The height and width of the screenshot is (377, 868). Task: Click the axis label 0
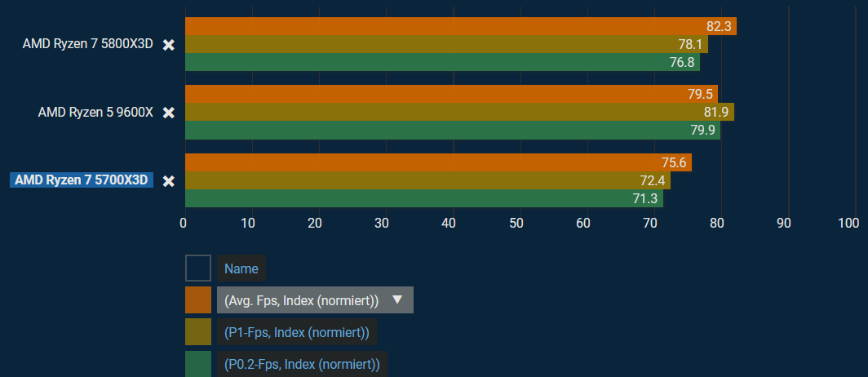pos(184,223)
